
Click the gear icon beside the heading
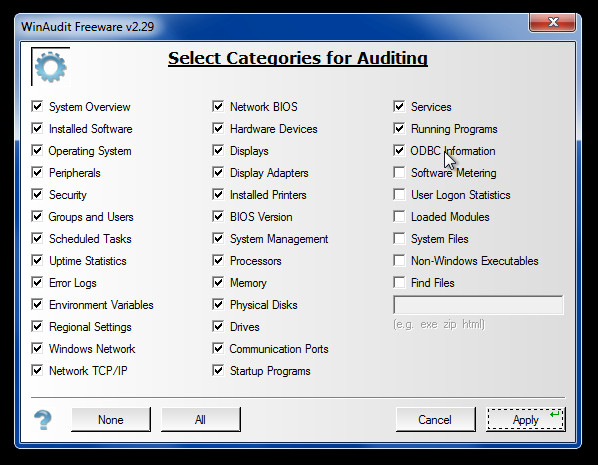point(50,67)
